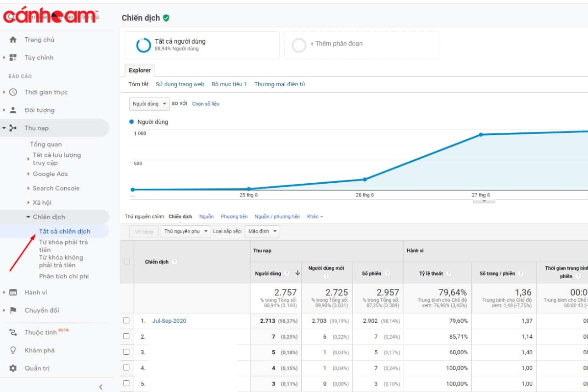Open Tổng quan in the sidebar
Screen dimensions: 588x392
pos(46,144)
